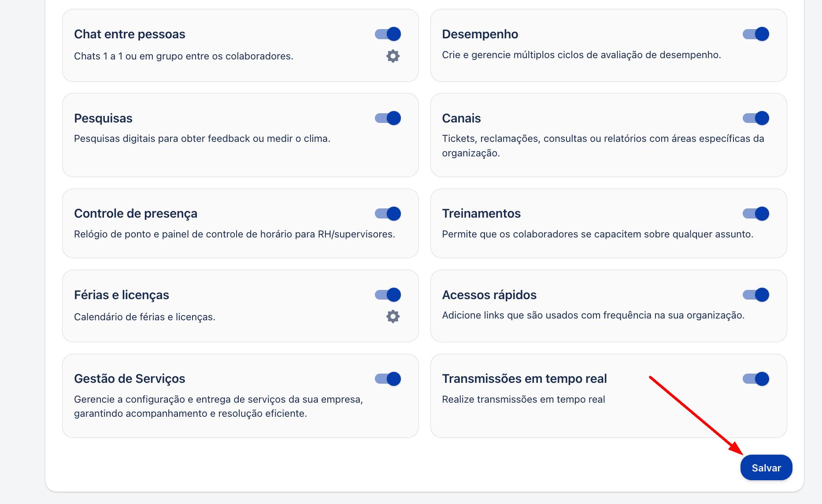Click the Salvar button
This screenshot has height=504, width=822.
[x=766, y=468]
